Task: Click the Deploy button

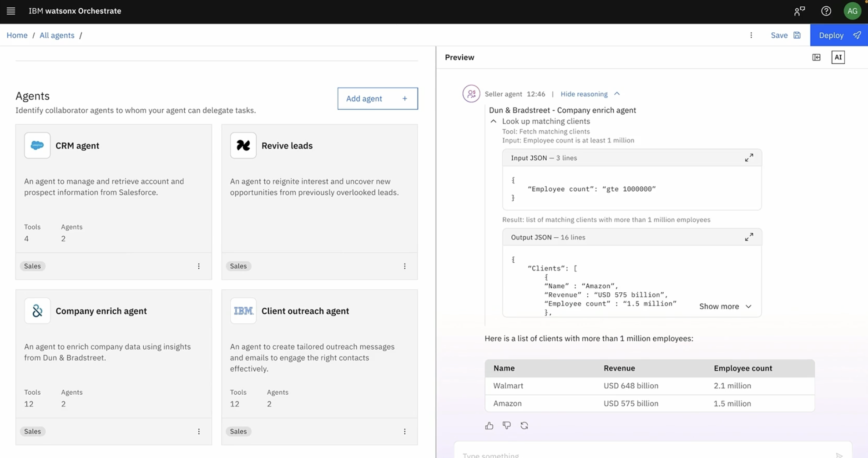Action: click(x=839, y=35)
